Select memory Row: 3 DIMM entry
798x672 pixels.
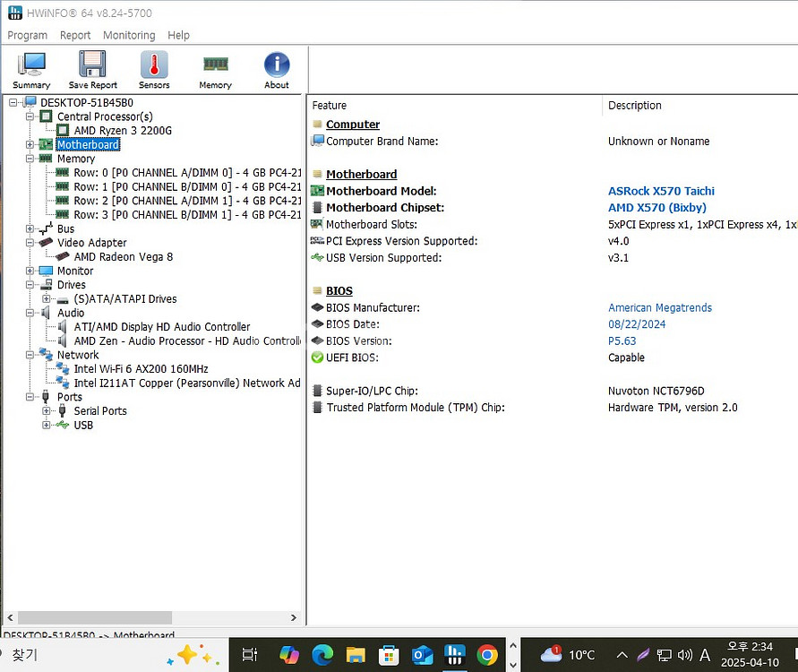187,215
